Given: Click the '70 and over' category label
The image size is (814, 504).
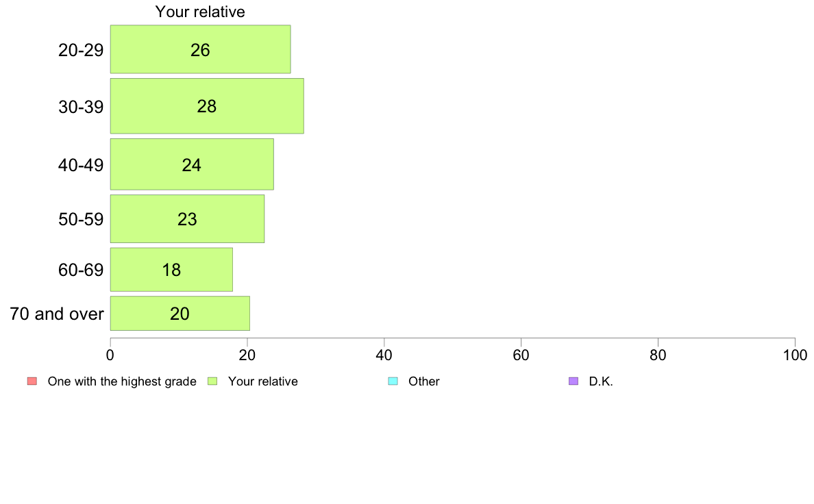Looking at the screenshot, I should click(57, 314).
